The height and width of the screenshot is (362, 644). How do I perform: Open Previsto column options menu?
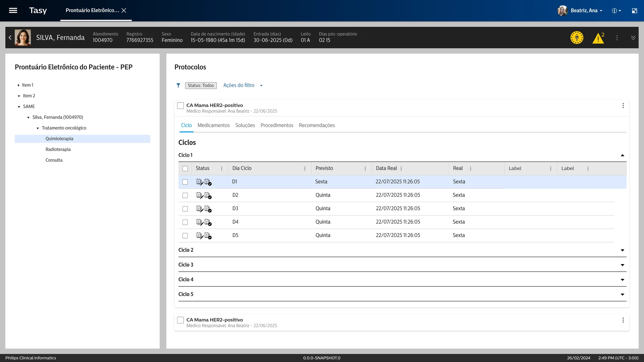[x=365, y=168]
